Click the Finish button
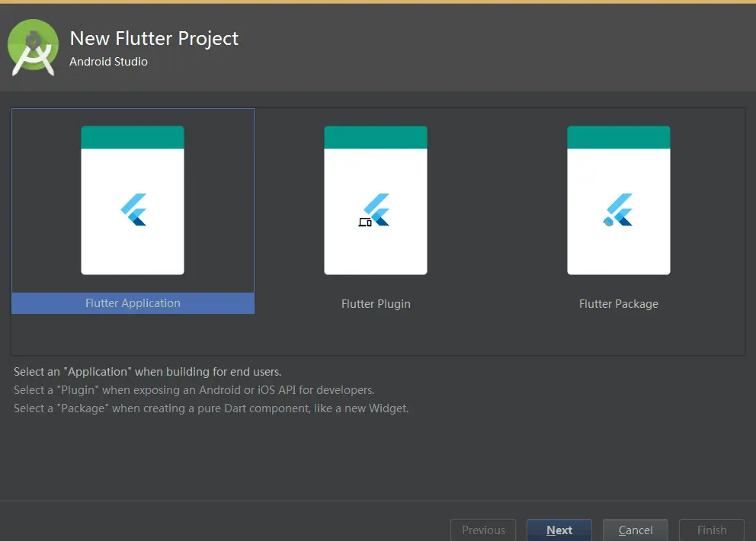 point(712,530)
